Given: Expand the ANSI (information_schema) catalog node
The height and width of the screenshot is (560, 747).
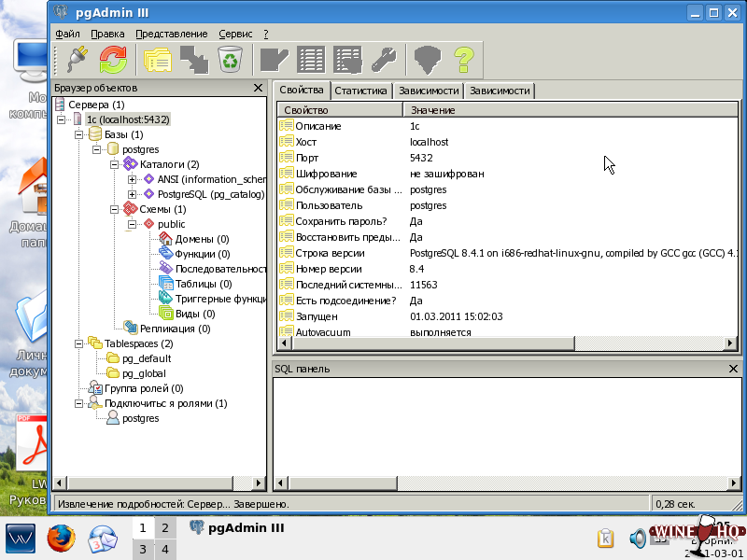Looking at the screenshot, I should [x=133, y=179].
